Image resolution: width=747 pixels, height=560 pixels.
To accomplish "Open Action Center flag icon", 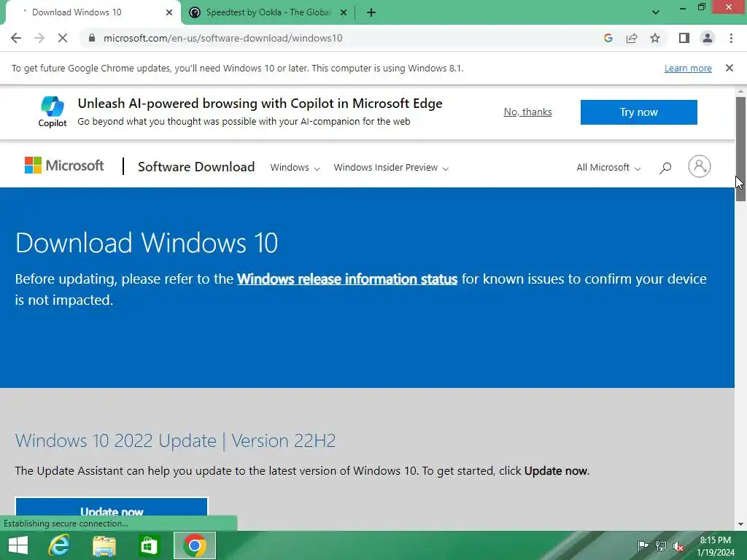I will 643,545.
